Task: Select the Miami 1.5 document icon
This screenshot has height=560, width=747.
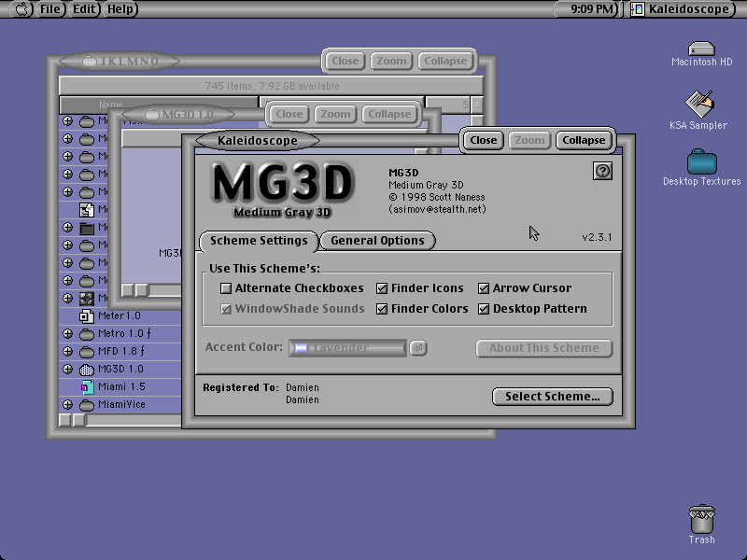Action: [87, 387]
